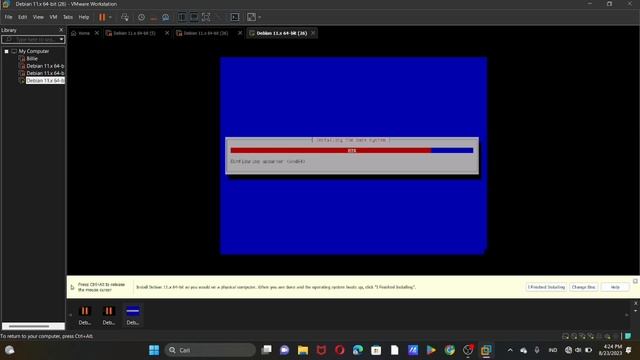
Task: Open the thumbnail bar options dropdown arrow
Action: pos(635,311)
